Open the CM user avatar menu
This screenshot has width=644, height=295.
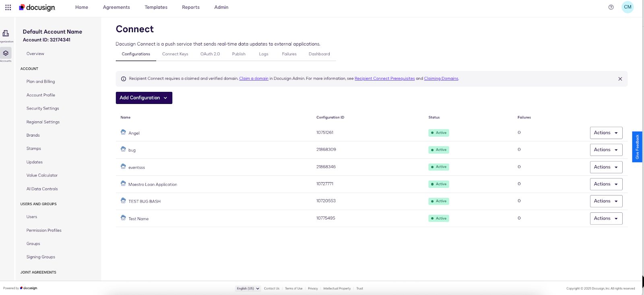[x=627, y=7]
